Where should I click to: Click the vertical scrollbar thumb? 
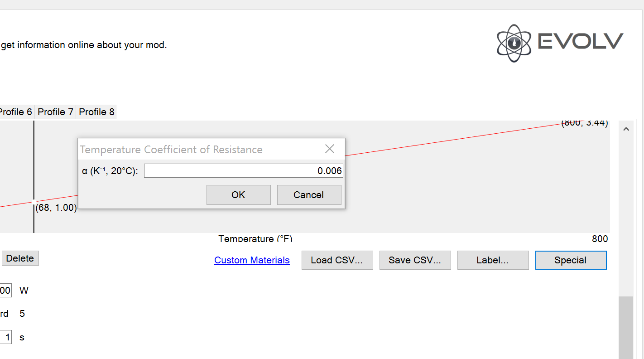626,326
